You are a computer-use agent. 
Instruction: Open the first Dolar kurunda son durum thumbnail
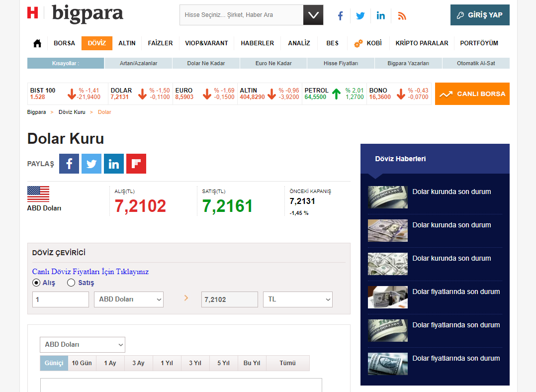coord(388,197)
